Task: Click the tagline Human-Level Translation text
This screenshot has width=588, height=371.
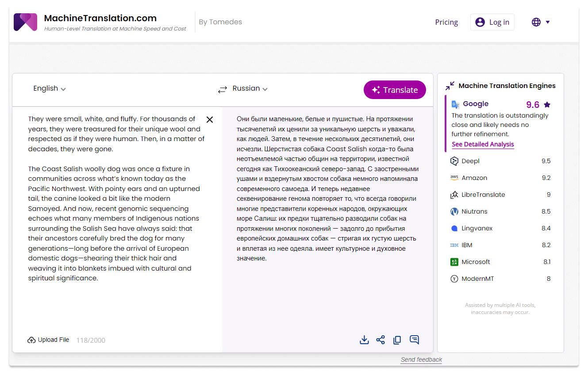Action: coord(115,29)
